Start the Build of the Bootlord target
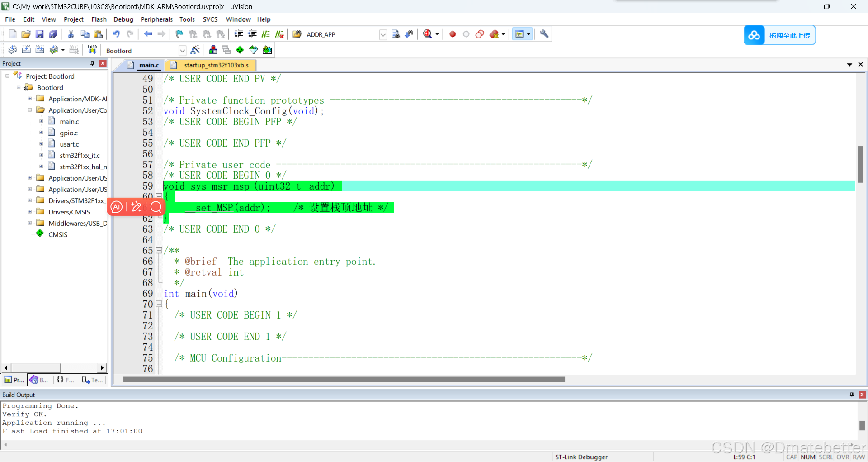Image resolution: width=868 pixels, height=462 pixels. (27, 50)
